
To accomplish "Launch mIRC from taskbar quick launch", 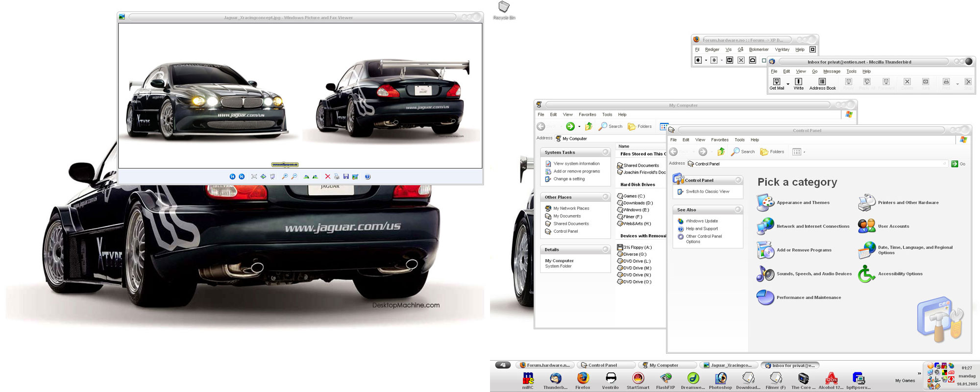I will (528, 381).
